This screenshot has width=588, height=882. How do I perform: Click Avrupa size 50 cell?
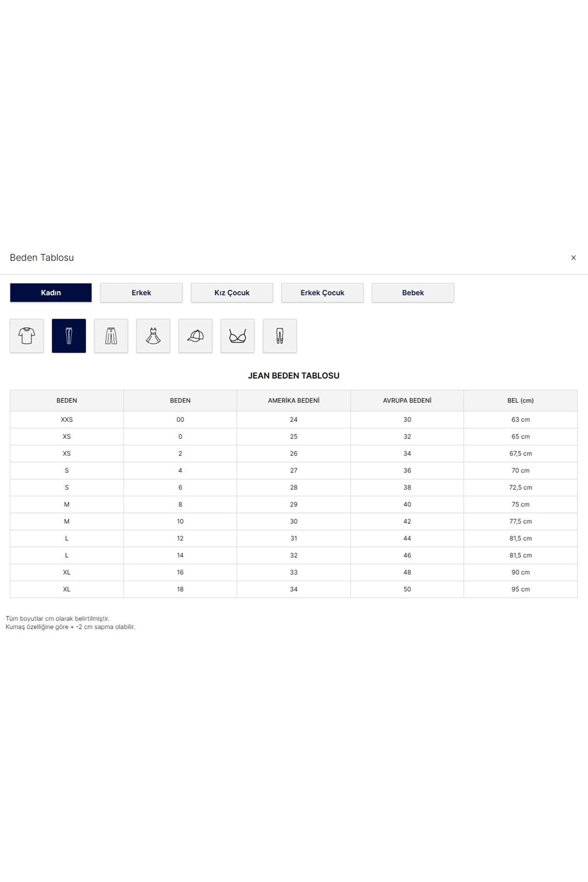click(407, 589)
